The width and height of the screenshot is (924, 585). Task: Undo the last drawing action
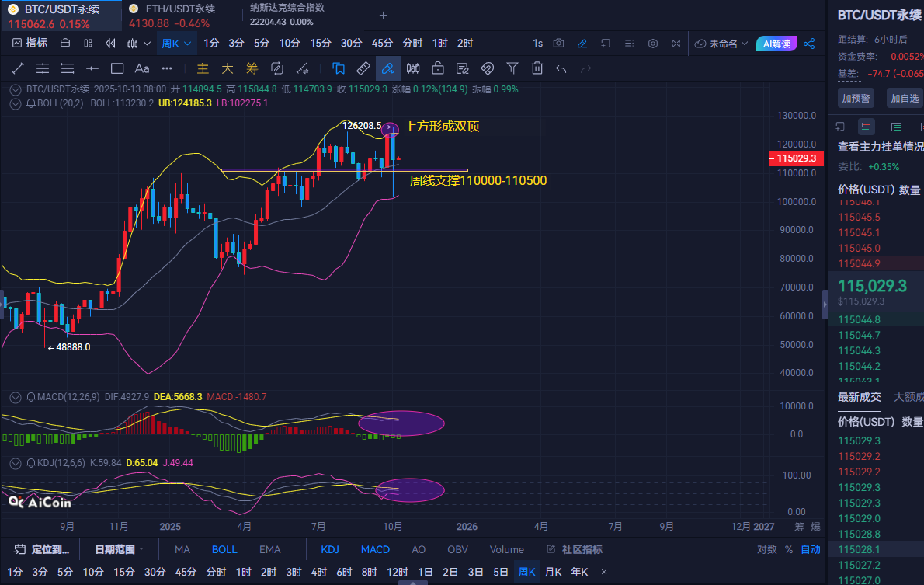(561, 69)
